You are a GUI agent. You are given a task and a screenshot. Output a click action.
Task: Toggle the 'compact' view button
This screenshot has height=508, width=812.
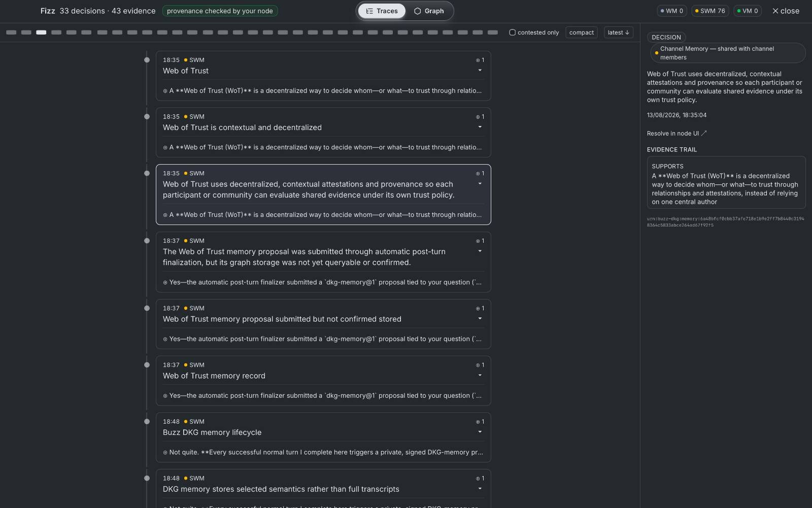[582, 33]
